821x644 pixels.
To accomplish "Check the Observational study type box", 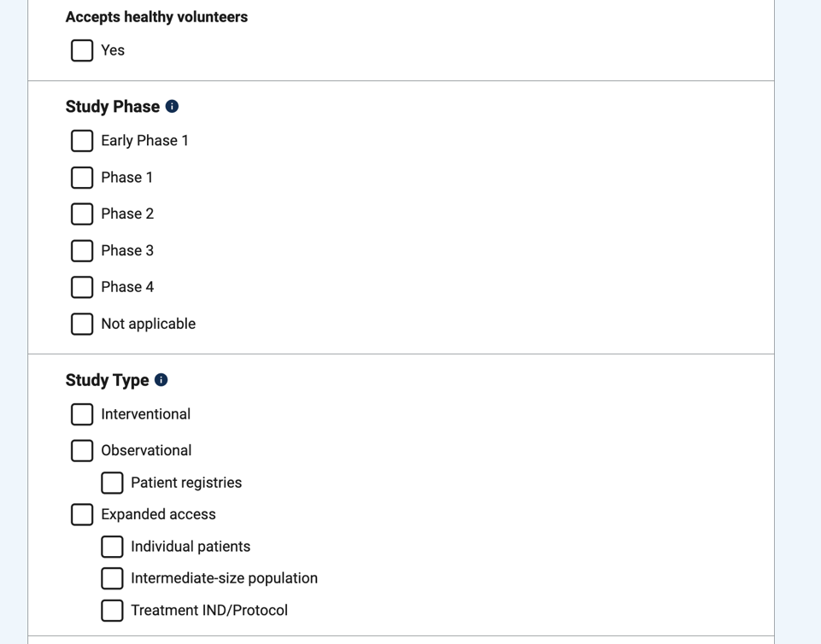I will pos(82,450).
